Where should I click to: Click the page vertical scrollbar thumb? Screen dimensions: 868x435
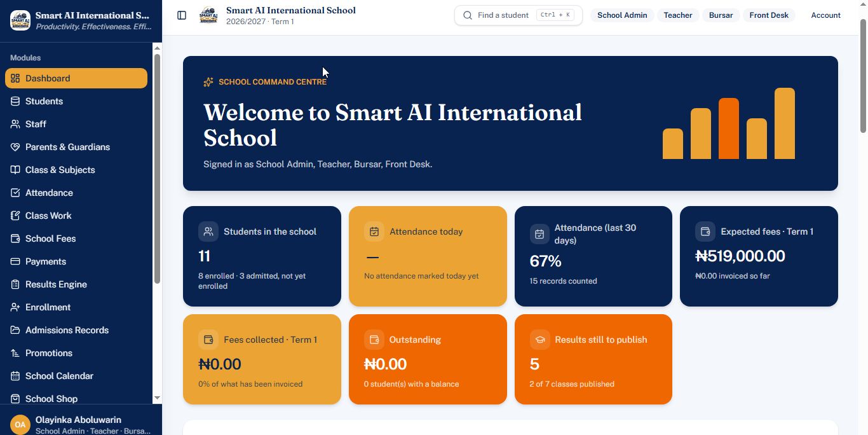pos(863,76)
